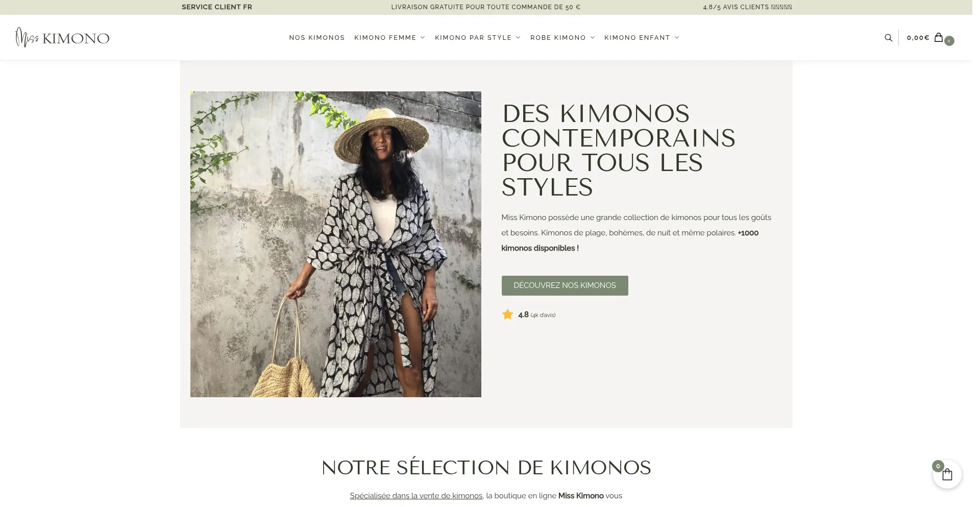Click the yellow rating star icon
Viewport: 980px width, 507px height.
pos(507,315)
